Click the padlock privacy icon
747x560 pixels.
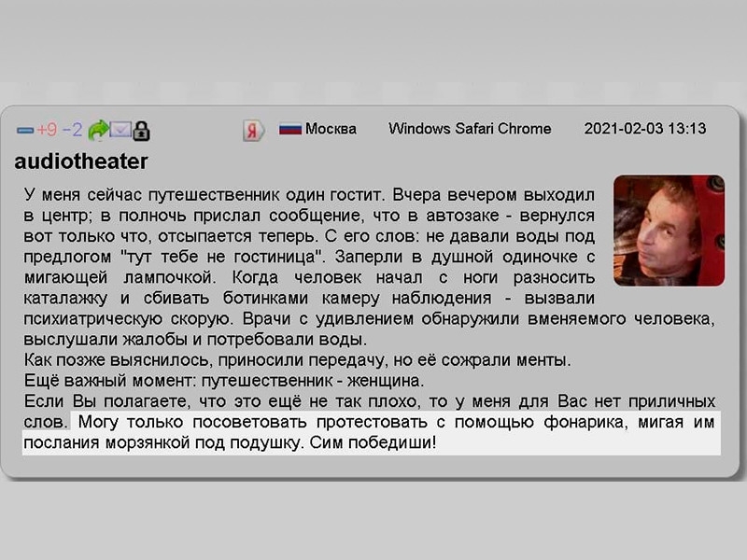tap(141, 129)
